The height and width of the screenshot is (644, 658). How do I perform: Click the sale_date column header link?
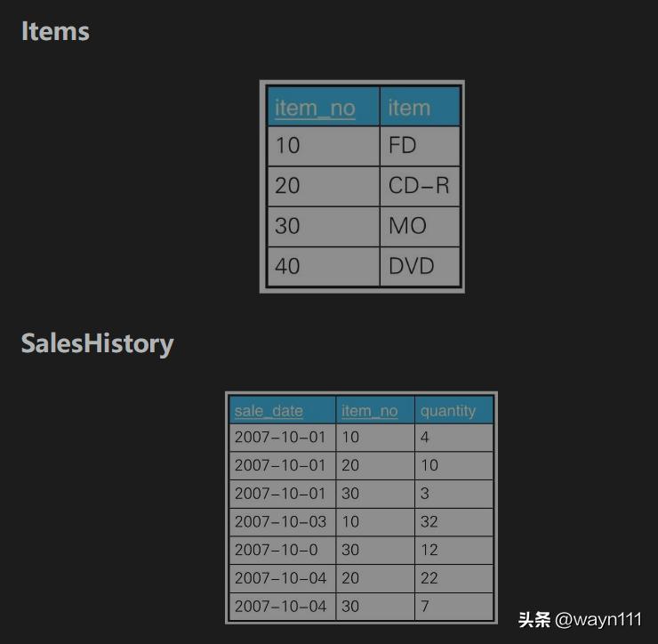[x=269, y=411]
